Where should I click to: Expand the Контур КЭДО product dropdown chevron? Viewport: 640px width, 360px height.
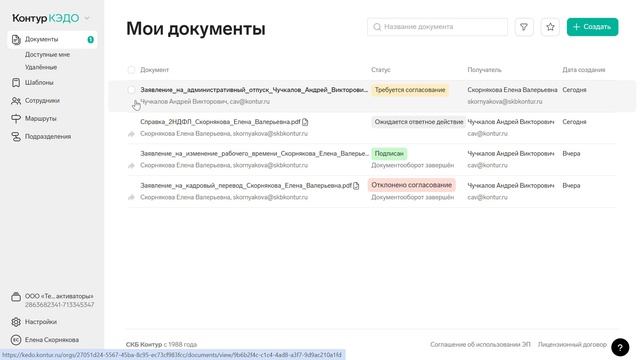pos(87,18)
